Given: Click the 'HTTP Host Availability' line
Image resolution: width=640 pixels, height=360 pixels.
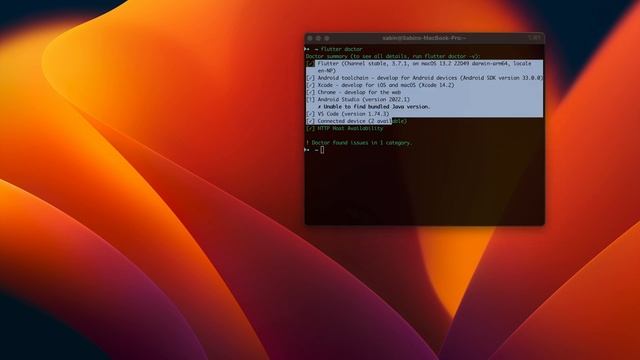Looking at the screenshot, I should click(345, 129).
